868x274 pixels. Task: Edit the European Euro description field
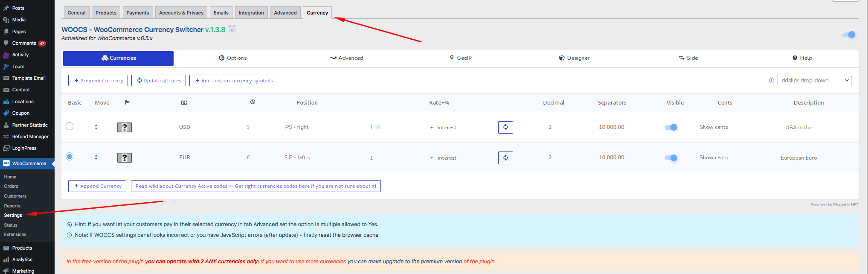[799, 158]
